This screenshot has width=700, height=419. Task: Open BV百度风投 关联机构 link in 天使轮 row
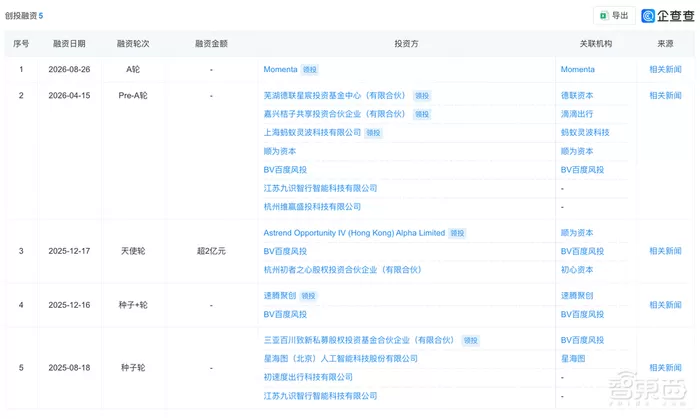tap(583, 251)
